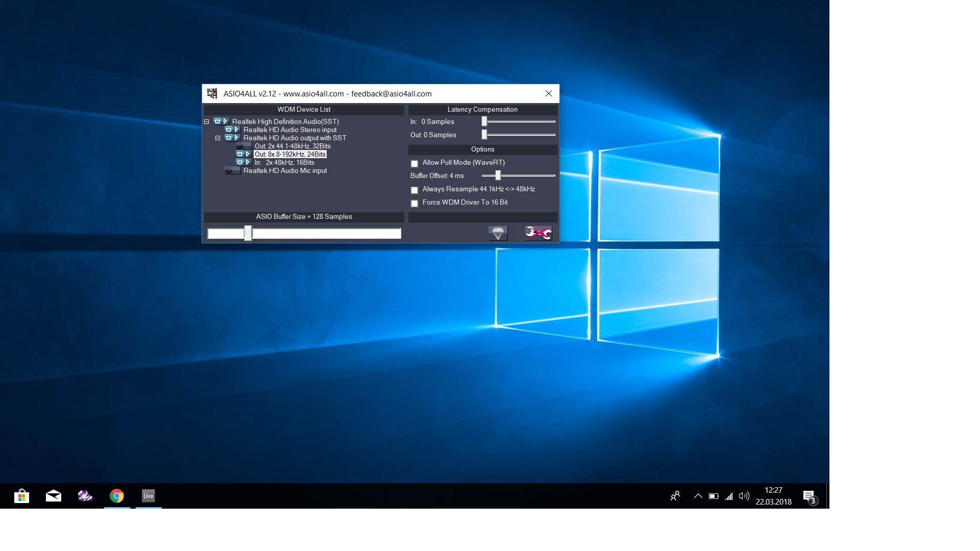Click the ASIO Buffer Size slider handle

click(248, 233)
